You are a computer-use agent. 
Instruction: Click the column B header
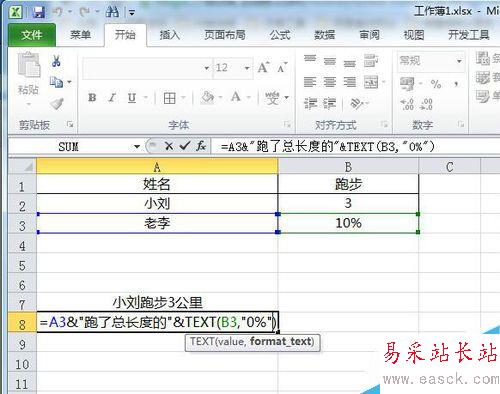348,166
